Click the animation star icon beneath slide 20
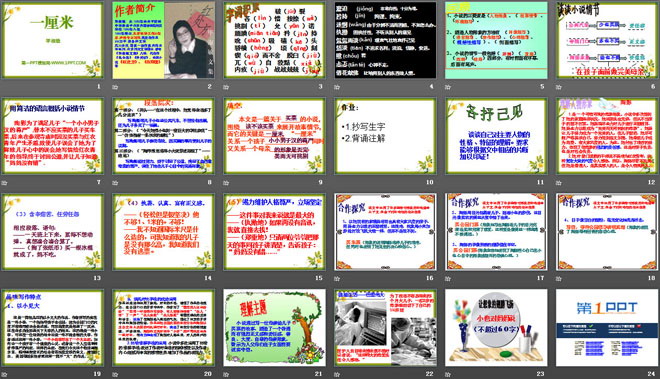The width and height of the screenshot is (660, 379). pos(115,374)
